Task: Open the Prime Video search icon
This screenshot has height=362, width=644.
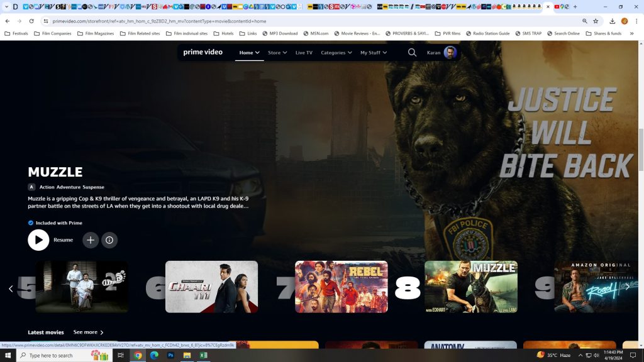Action: click(x=412, y=53)
